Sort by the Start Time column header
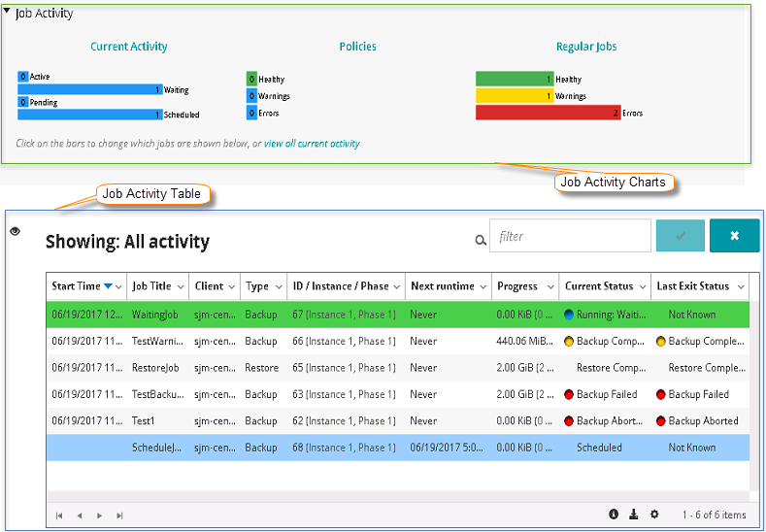The height and width of the screenshot is (532, 766). point(76,286)
